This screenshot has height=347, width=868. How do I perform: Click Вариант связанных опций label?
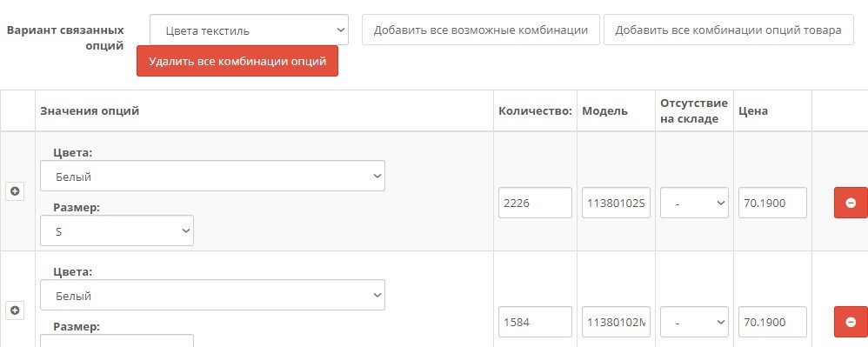coord(65,37)
